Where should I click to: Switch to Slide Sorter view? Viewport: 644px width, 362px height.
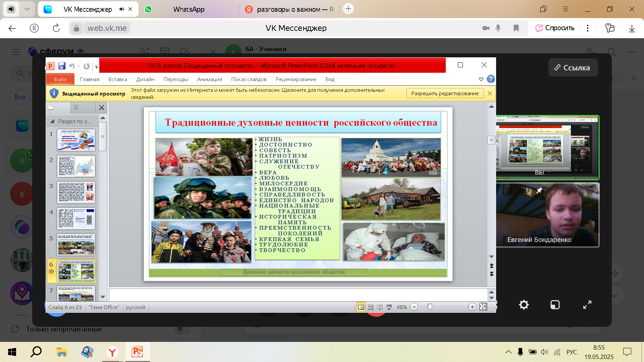pos(371,307)
